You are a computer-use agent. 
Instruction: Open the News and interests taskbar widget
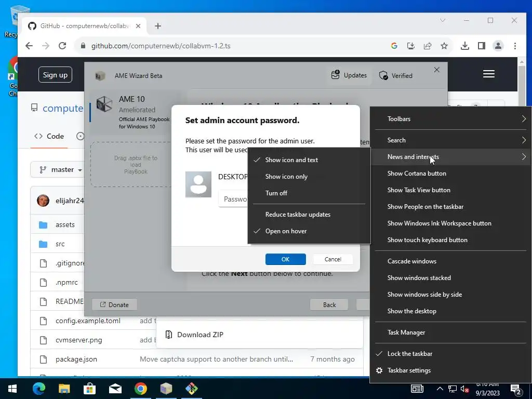pos(417,389)
